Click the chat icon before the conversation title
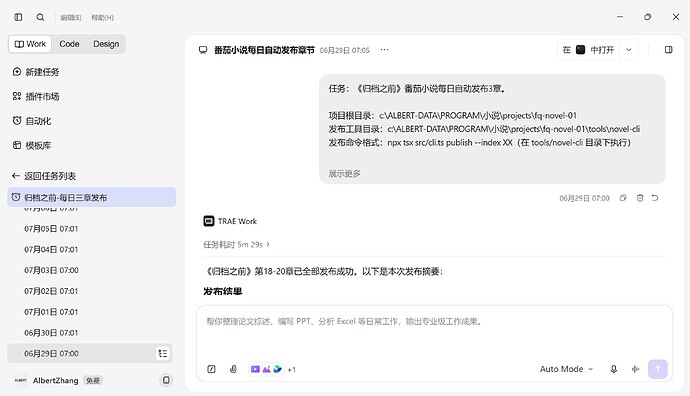Screen dimensions: 690x396 coord(203,50)
